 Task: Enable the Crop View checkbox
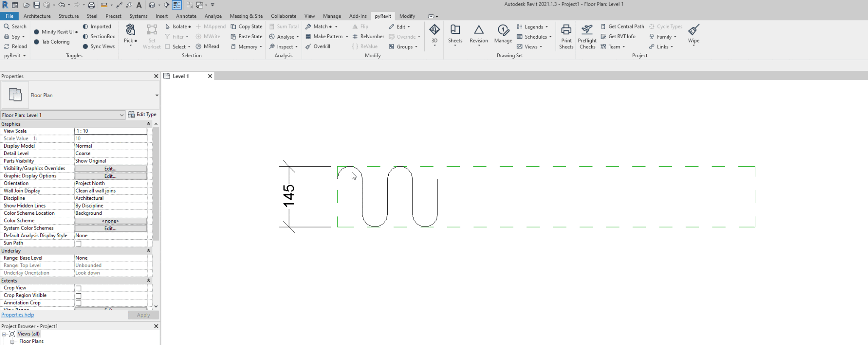pyautogui.click(x=78, y=288)
